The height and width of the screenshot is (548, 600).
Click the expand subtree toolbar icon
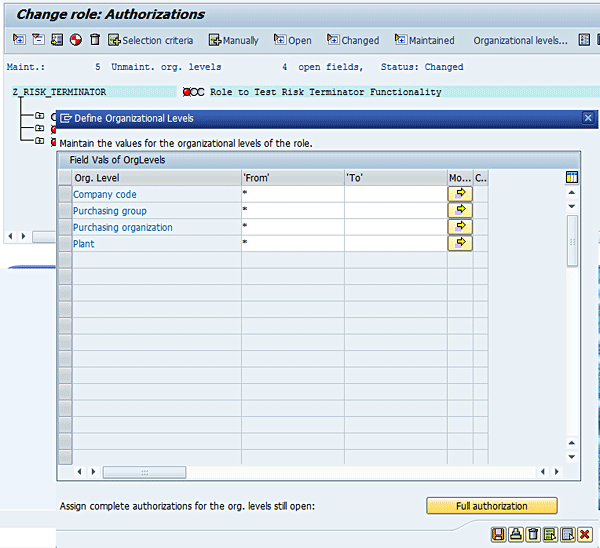point(19,39)
